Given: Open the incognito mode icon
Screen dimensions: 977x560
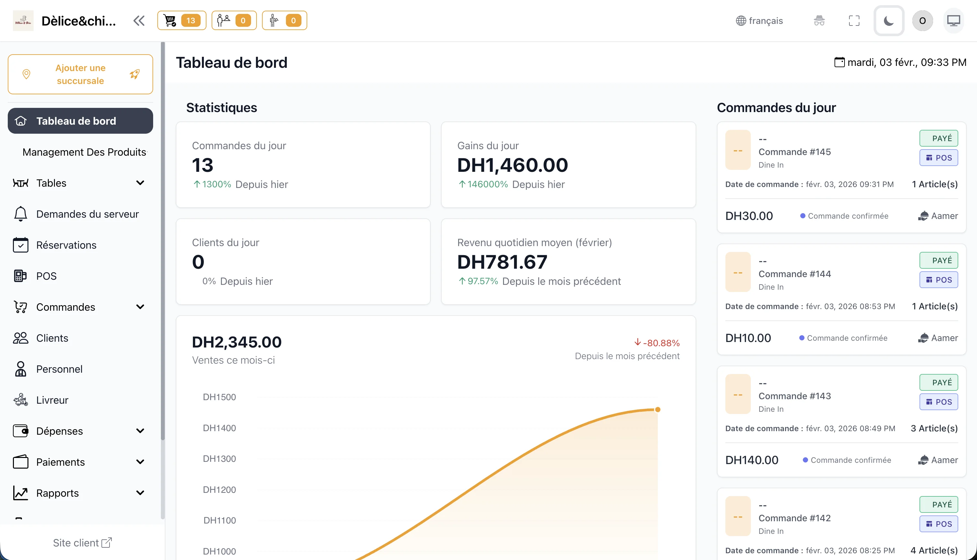Looking at the screenshot, I should click(819, 20).
